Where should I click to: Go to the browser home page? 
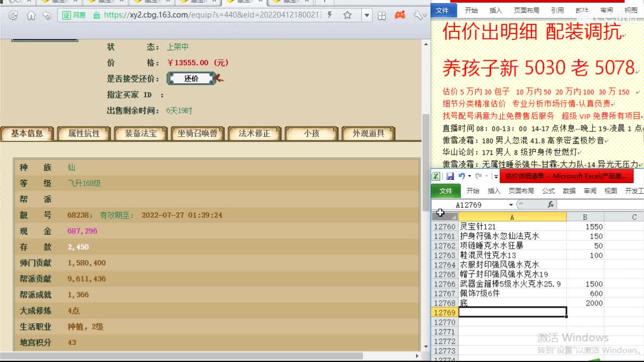pyautogui.click(x=31, y=15)
